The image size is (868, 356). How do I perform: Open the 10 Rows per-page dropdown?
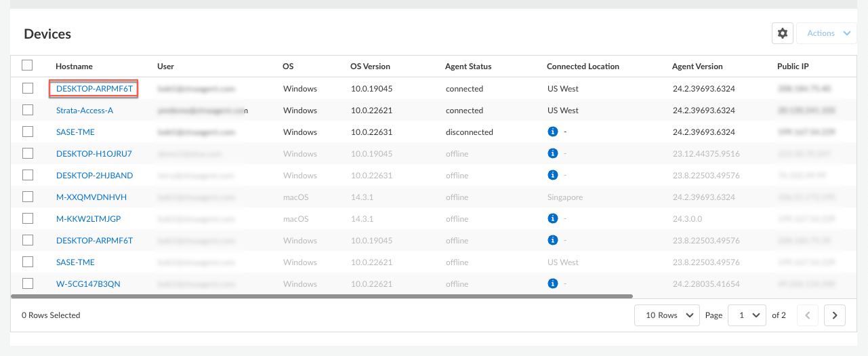[x=667, y=315]
